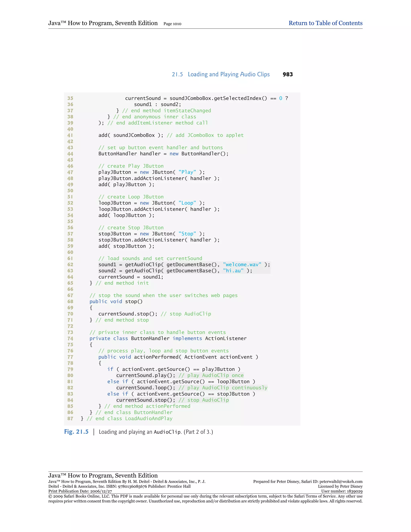Click the "Stop" string literal on line 57

[x=187, y=234]
